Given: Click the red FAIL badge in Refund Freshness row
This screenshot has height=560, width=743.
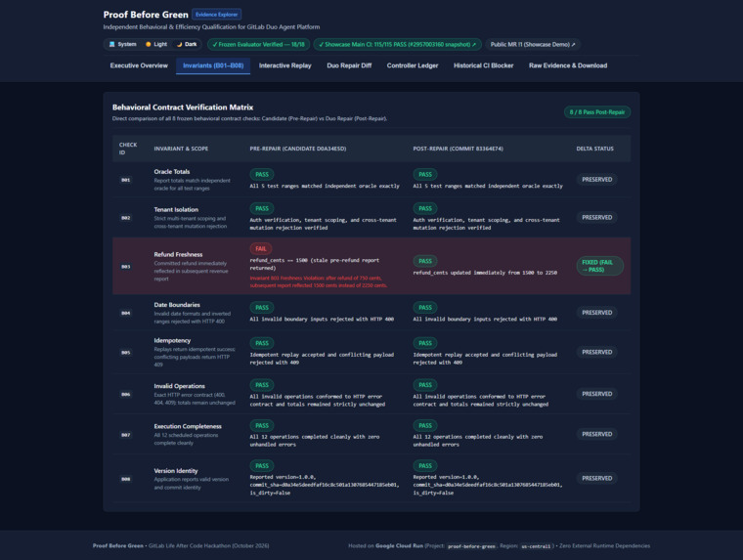Looking at the screenshot, I should click(x=261, y=249).
